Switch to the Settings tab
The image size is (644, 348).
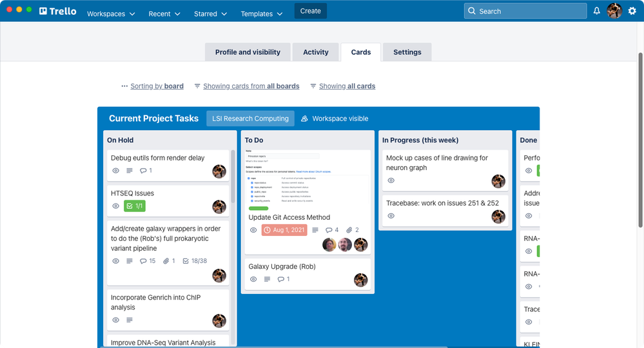click(407, 52)
